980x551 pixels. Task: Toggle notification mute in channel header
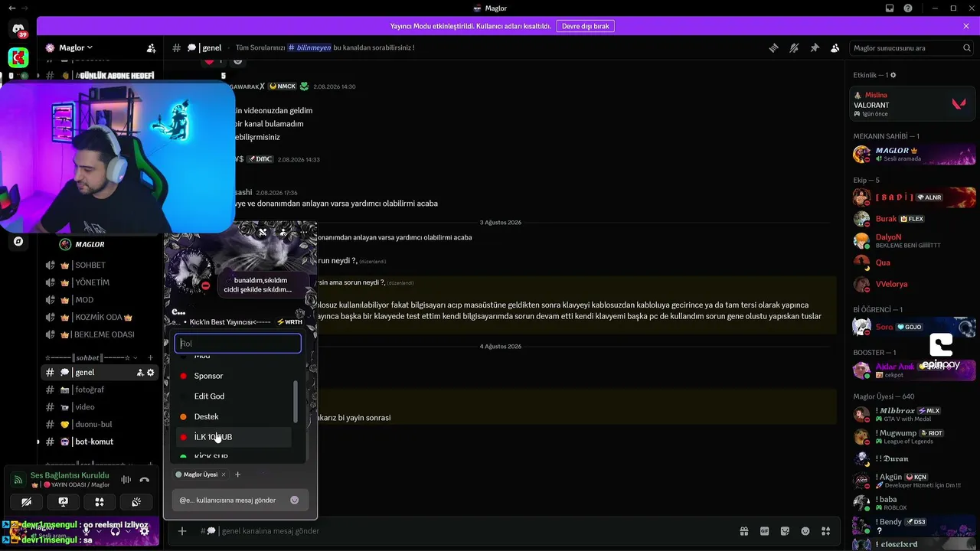click(x=794, y=47)
